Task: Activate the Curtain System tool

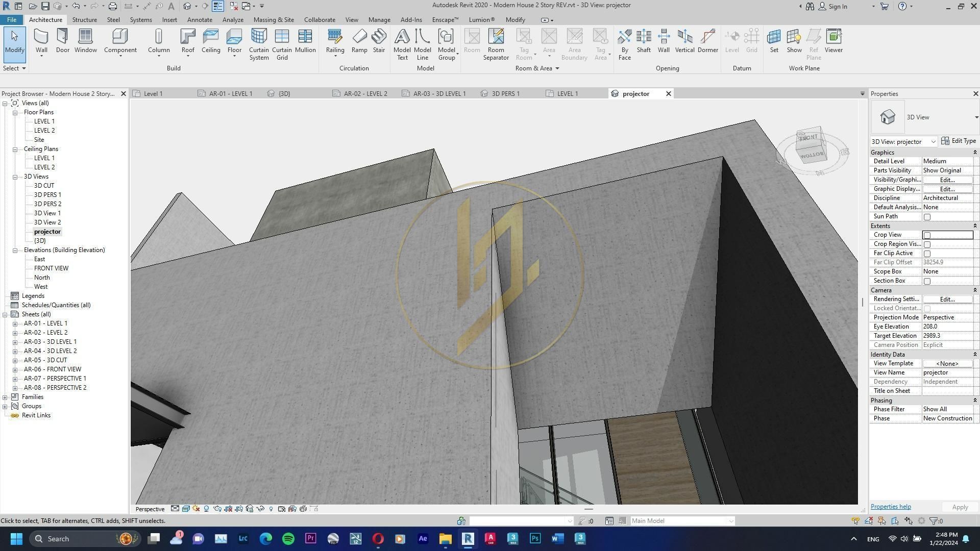Action: pos(259,44)
